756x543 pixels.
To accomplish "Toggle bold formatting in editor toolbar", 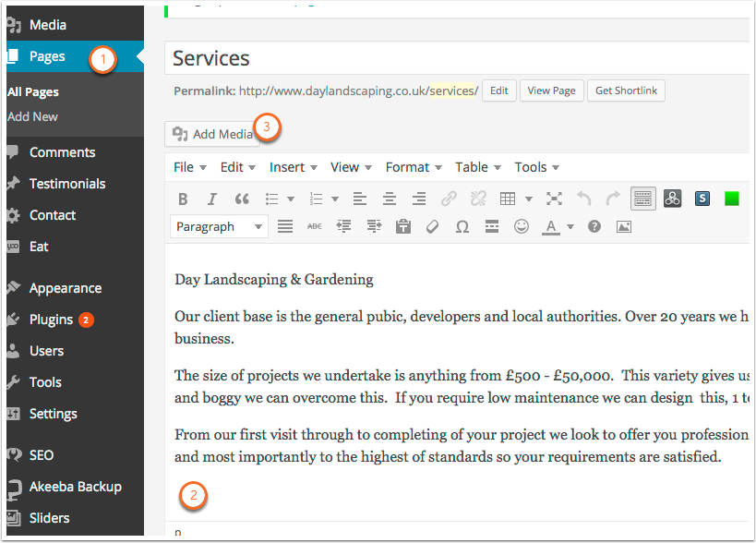I will pos(183,199).
